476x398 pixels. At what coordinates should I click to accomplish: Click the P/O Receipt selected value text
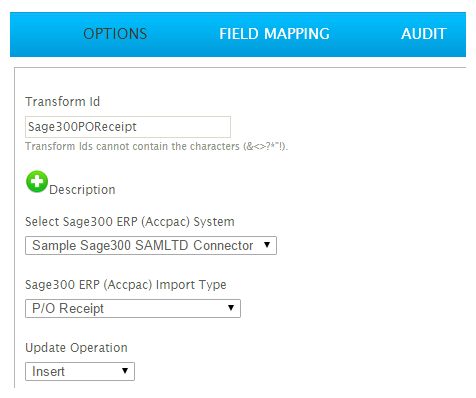(68, 308)
